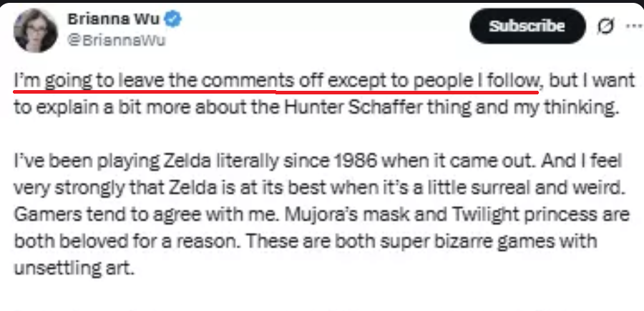Click the @BriannaWu handle
The image size is (644, 311).
point(116,41)
